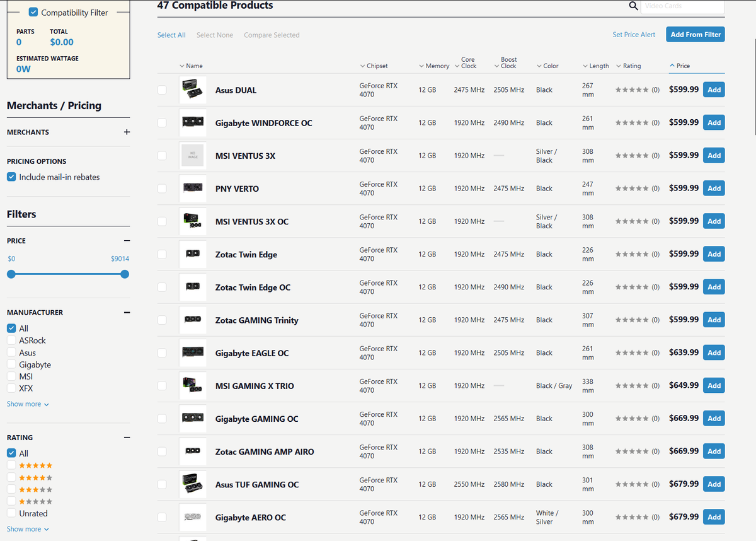
Task: Sort products by Rating column
Action: tap(629, 66)
